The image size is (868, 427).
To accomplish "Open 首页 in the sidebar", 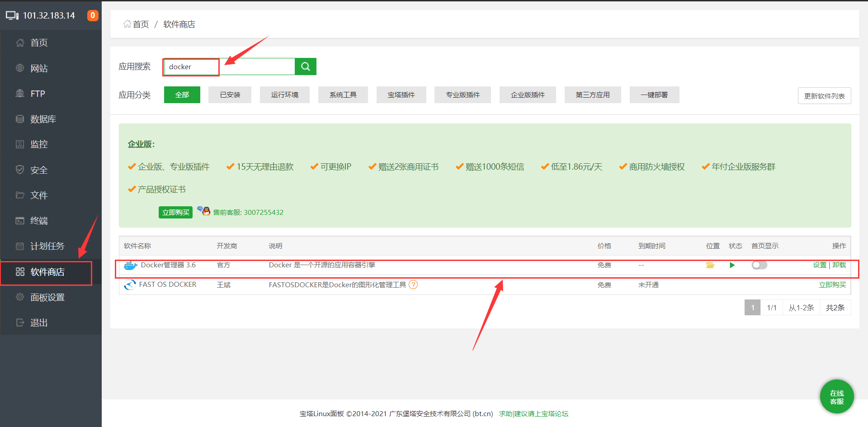I will click(51, 43).
